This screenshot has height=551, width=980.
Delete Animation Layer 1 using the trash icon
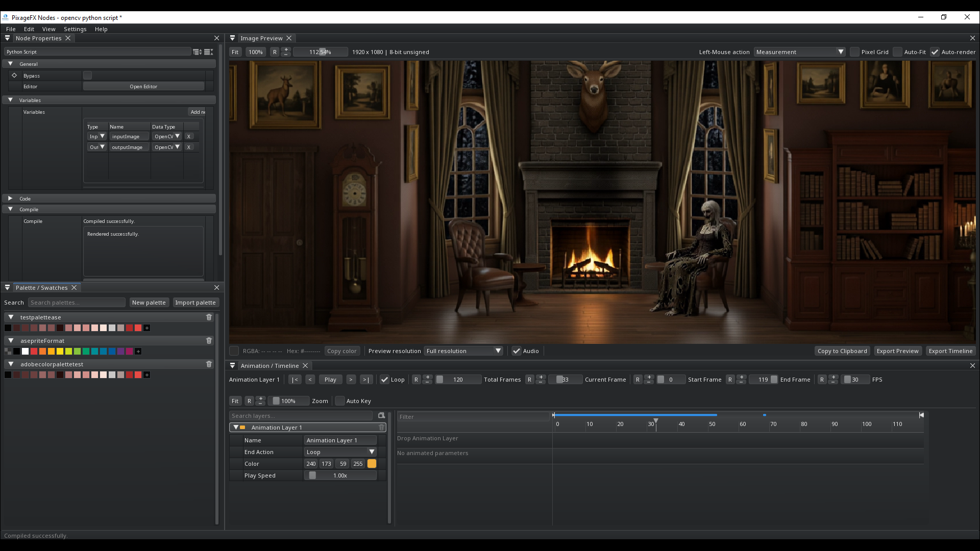[x=381, y=427]
